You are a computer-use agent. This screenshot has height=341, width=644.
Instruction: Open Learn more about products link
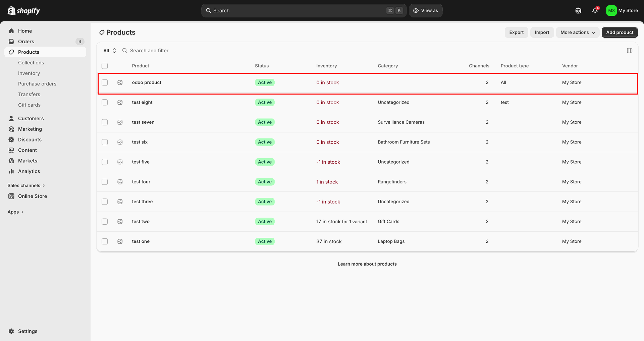[x=367, y=264]
